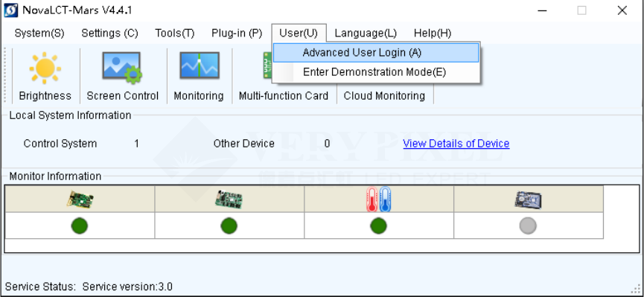The width and height of the screenshot is (644, 297).
Task: Open Screen Control picture-gear icon
Action: [x=122, y=68]
